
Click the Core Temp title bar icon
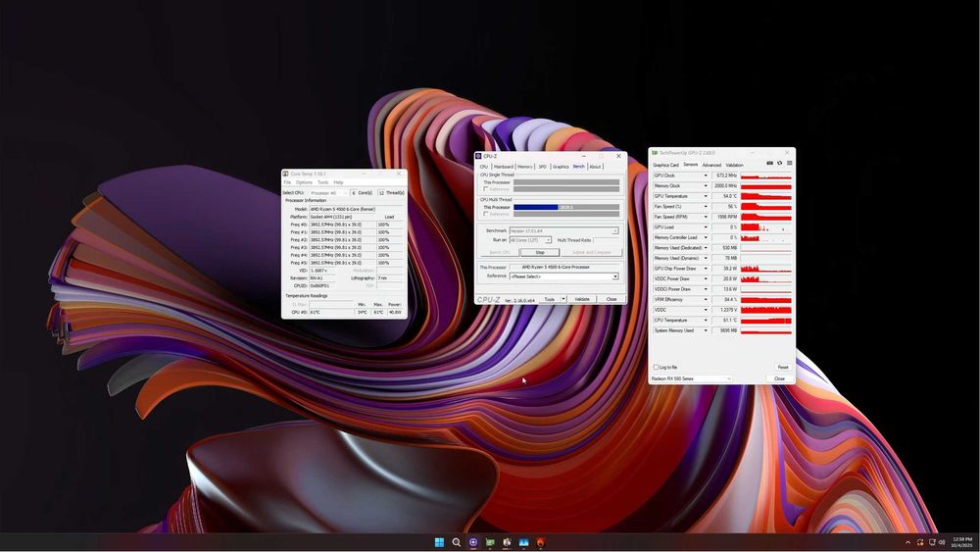pyautogui.click(x=285, y=174)
